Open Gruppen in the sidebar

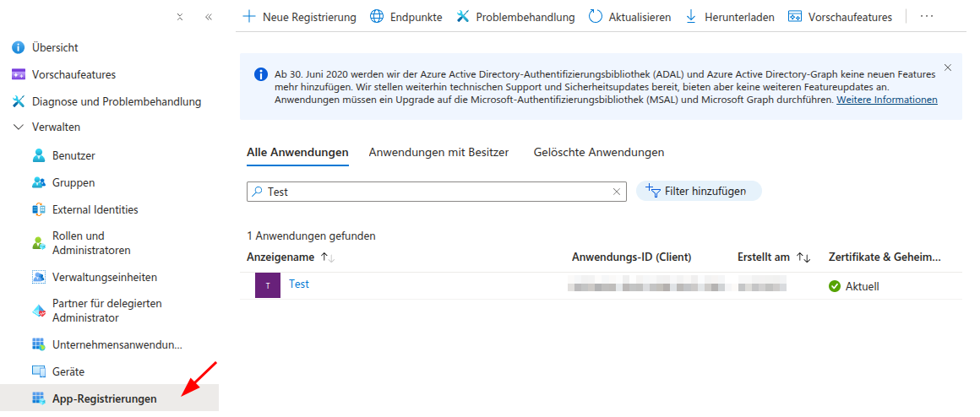click(73, 182)
